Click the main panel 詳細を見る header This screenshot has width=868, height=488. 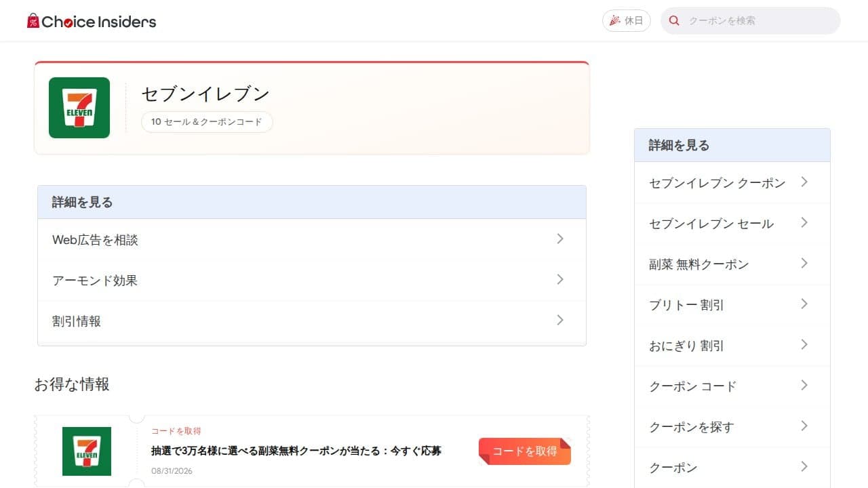312,202
